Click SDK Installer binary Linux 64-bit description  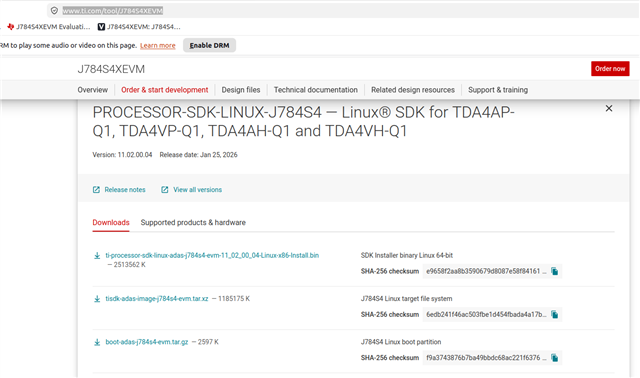click(x=407, y=256)
